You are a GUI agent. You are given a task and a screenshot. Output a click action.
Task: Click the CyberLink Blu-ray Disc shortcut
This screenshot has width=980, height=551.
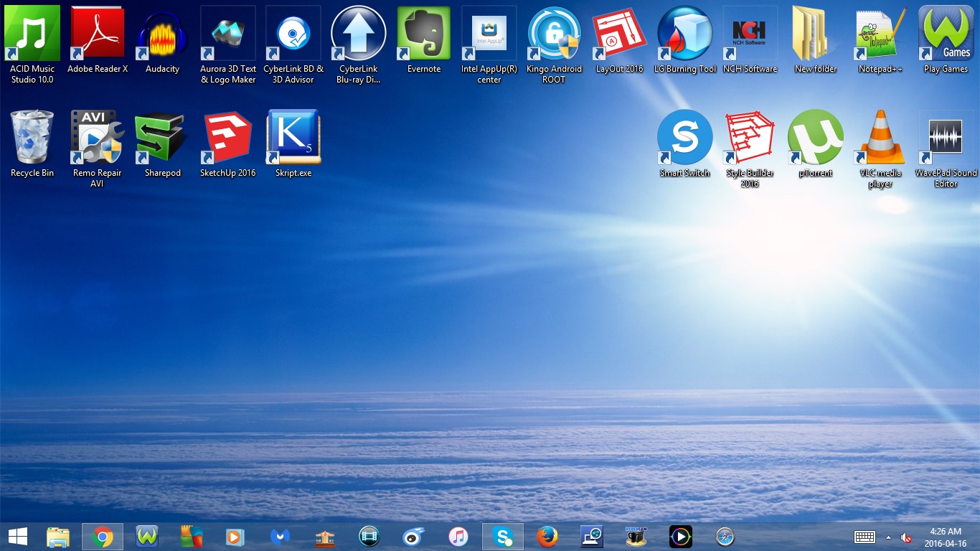point(359,44)
